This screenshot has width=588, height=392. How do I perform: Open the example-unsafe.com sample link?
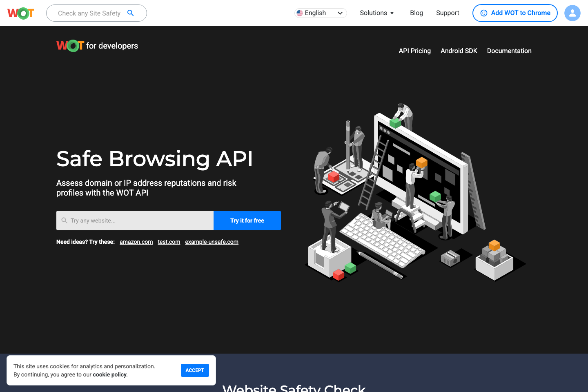click(x=212, y=242)
